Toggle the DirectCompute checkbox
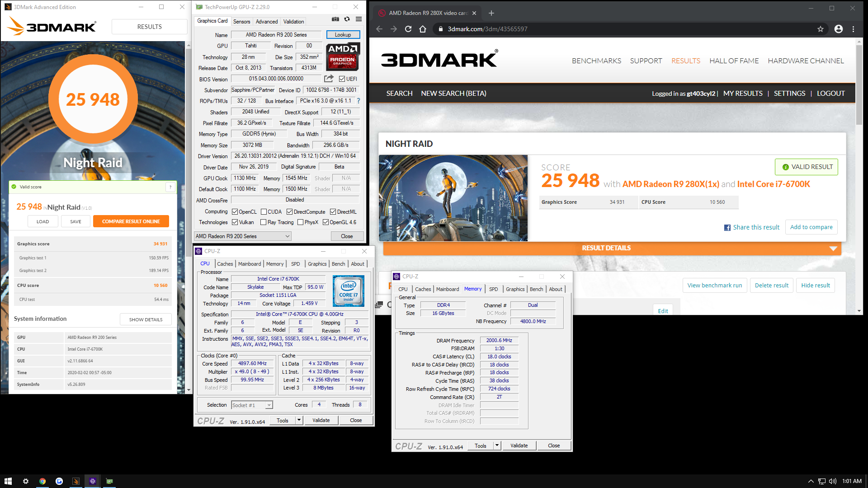 coord(289,212)
